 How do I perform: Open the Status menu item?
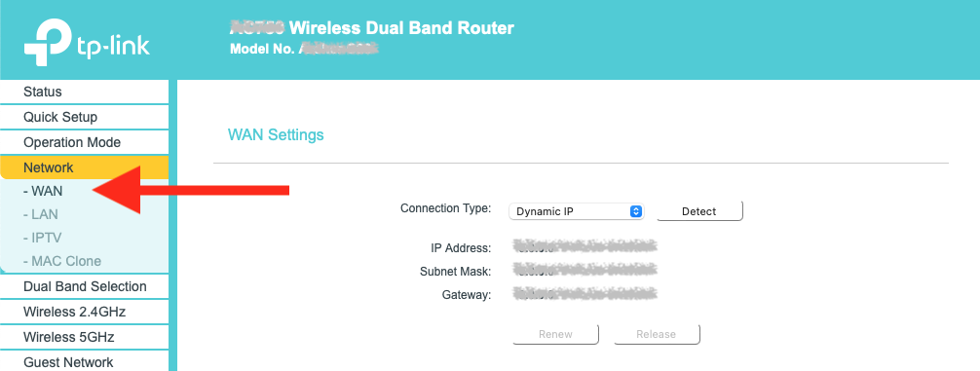(x=85, y=92)
